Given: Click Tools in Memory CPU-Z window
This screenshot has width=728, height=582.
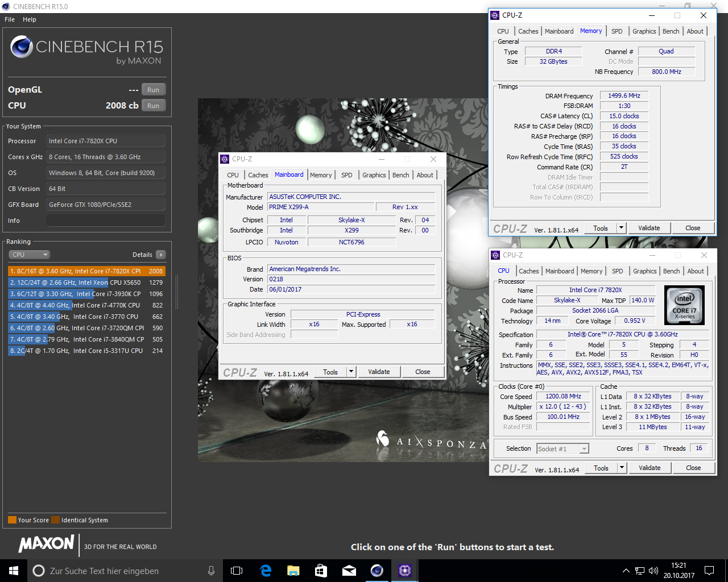Looking at the screenshot, I should click(x=601, y=228).
